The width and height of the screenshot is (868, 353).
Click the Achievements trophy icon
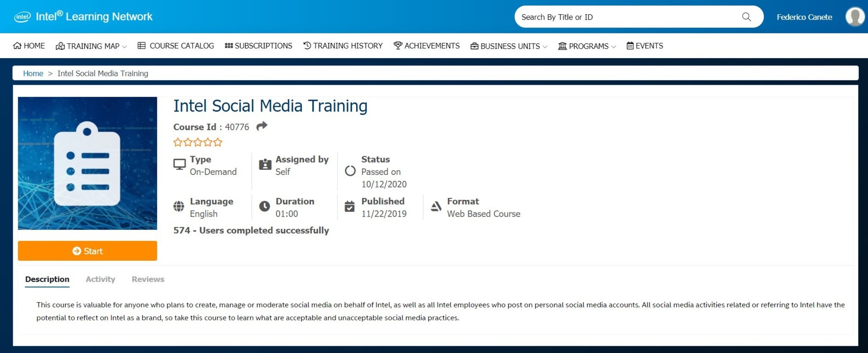tap(398, 45)
